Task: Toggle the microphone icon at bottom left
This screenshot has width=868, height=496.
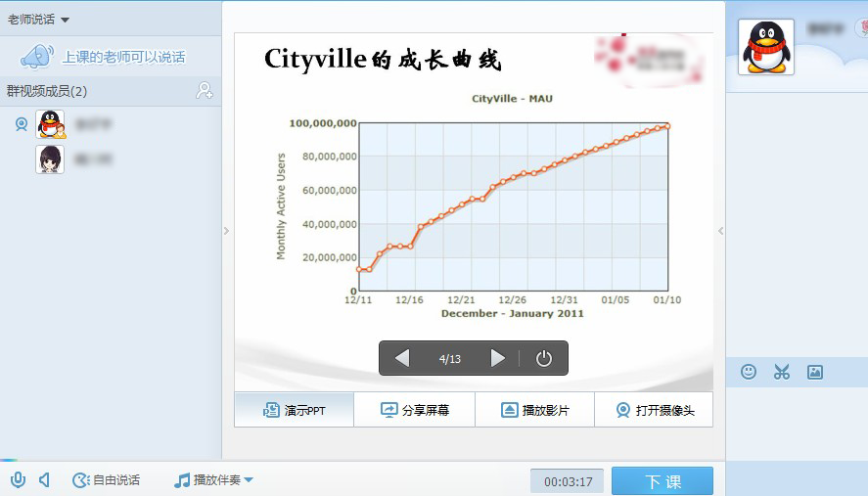Action: click(x=18, y=479)
